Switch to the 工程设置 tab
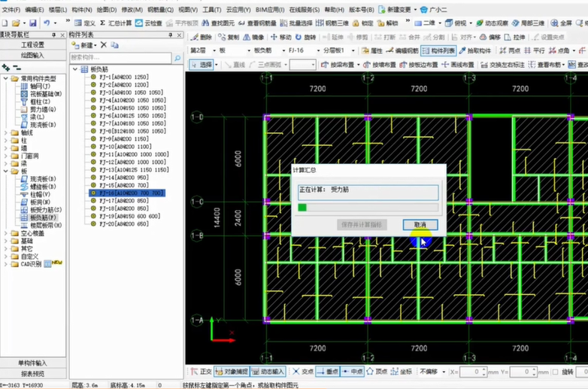Screen dimensions: 588x389 [32, 44]
